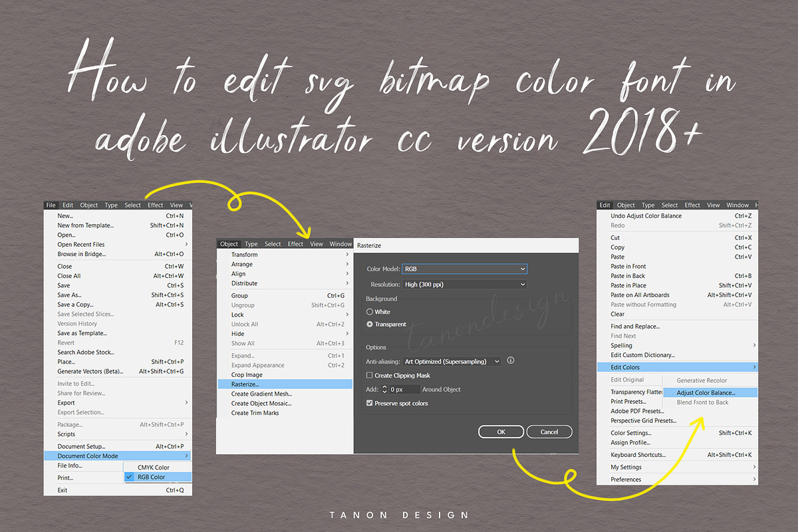
Task: Click the highlighted File menu bar item
Action: coord(51,205)
